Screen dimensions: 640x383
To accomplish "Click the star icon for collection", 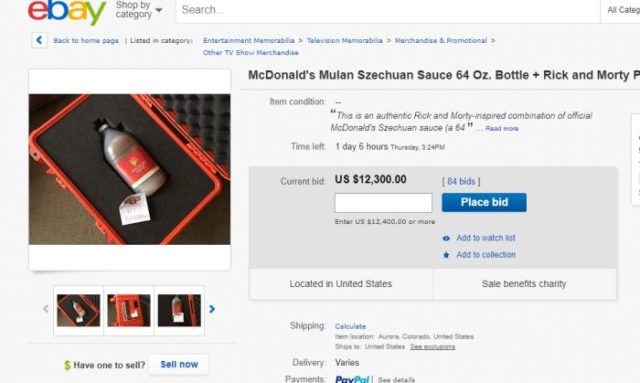I will point(446,255).
